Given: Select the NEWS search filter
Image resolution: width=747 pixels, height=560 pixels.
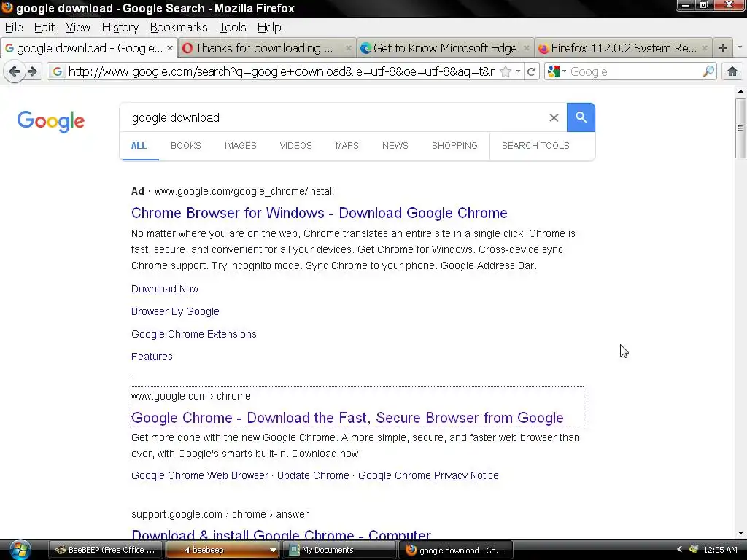Looking at the screenshot, I should [x=395, y=146].
